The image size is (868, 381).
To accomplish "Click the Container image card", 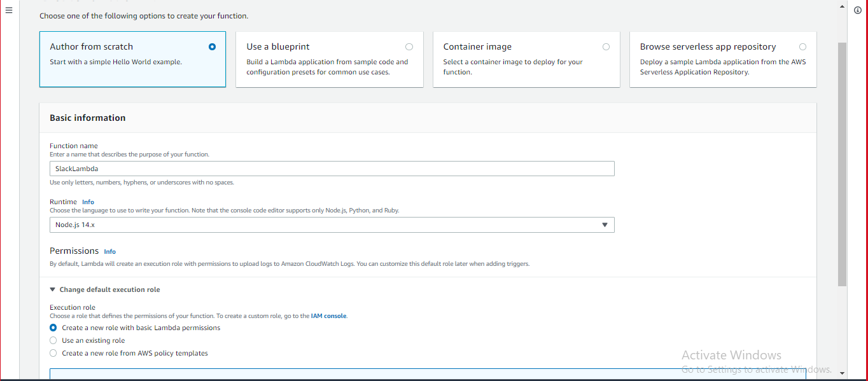I will 526,59.
